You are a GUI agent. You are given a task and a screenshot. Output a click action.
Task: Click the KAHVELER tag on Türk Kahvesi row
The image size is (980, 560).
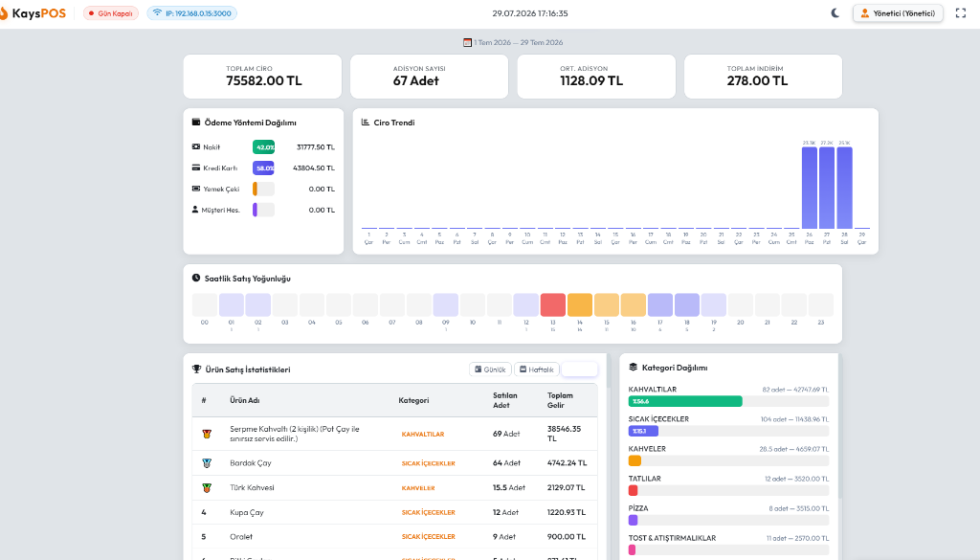(418, 487)
